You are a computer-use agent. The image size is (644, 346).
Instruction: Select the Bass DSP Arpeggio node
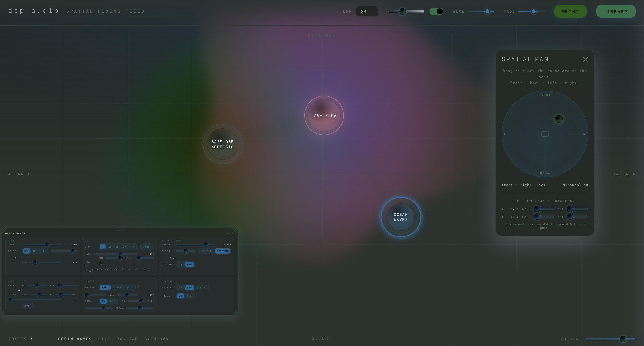point(222,144)
